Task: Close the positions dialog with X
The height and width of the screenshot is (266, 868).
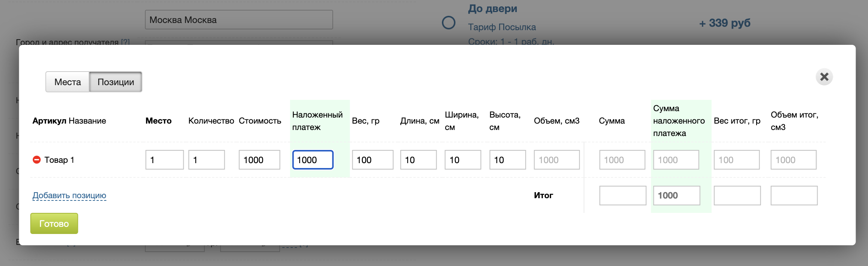Action: tap(824, 77)
